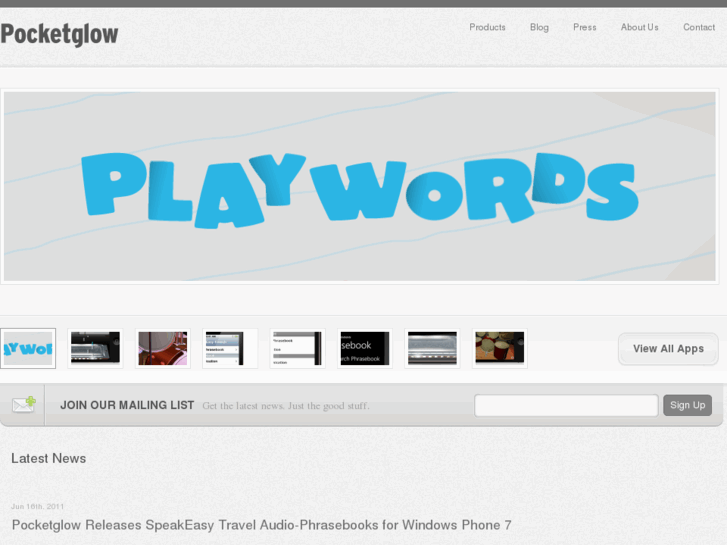Select the red drum close-up thumbnail

(163, 348)
